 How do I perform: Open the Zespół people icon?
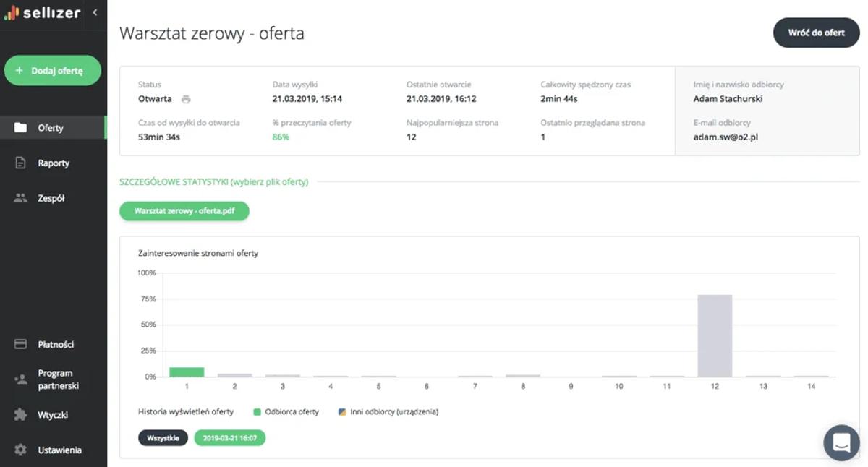click(21, 198)
